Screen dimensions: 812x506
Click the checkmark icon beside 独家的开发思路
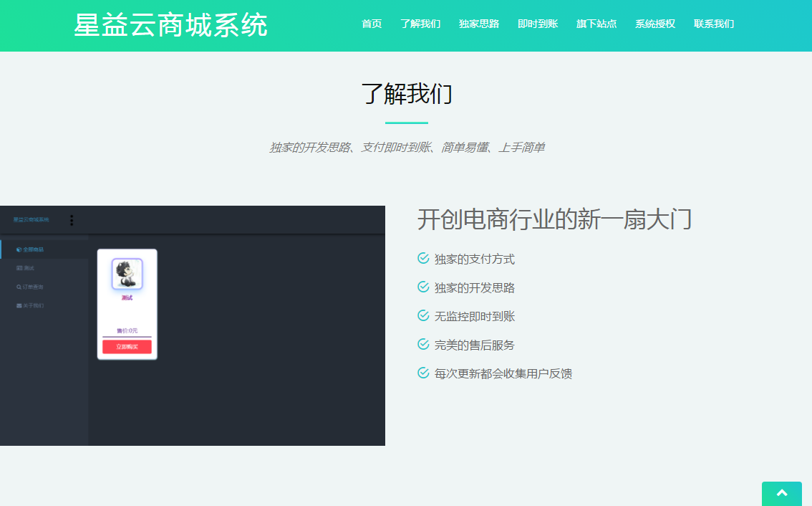click(x=422, y=287)
